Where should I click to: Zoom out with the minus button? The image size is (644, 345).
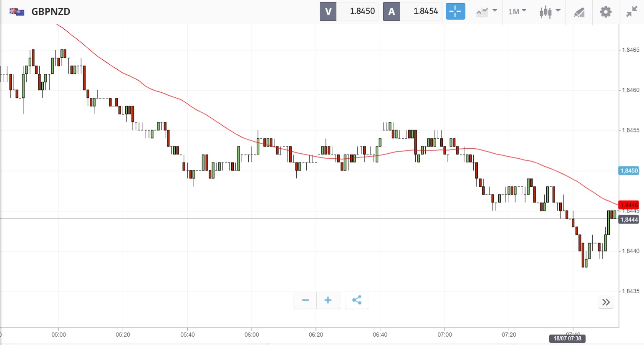coord(306,300)
